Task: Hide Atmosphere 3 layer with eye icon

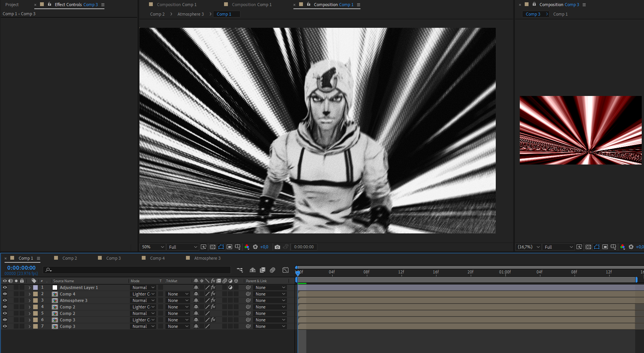Action: point(5,300)
